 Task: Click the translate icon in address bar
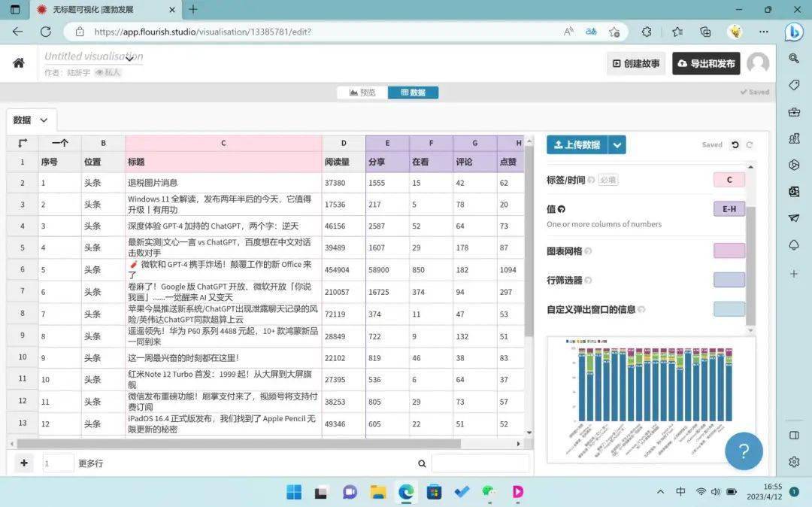591,32
